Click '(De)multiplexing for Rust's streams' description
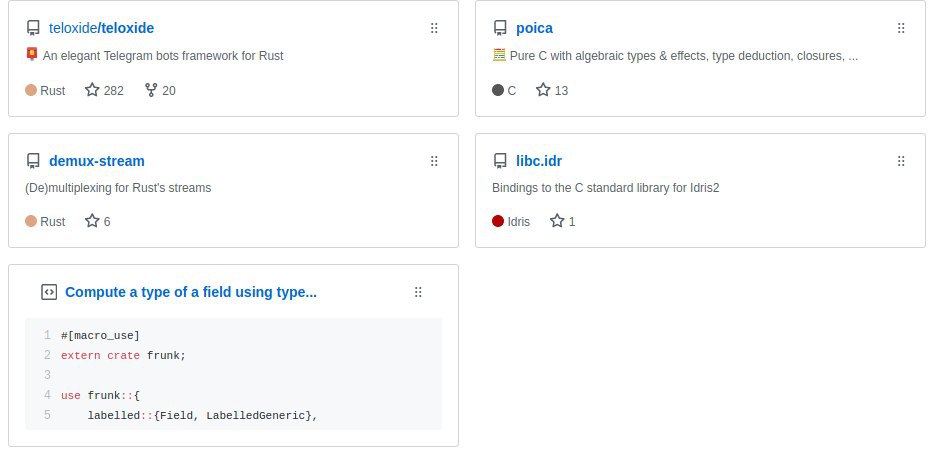This screenshot has height=463, width=934. pyautogui.click(x=118, y=188)
